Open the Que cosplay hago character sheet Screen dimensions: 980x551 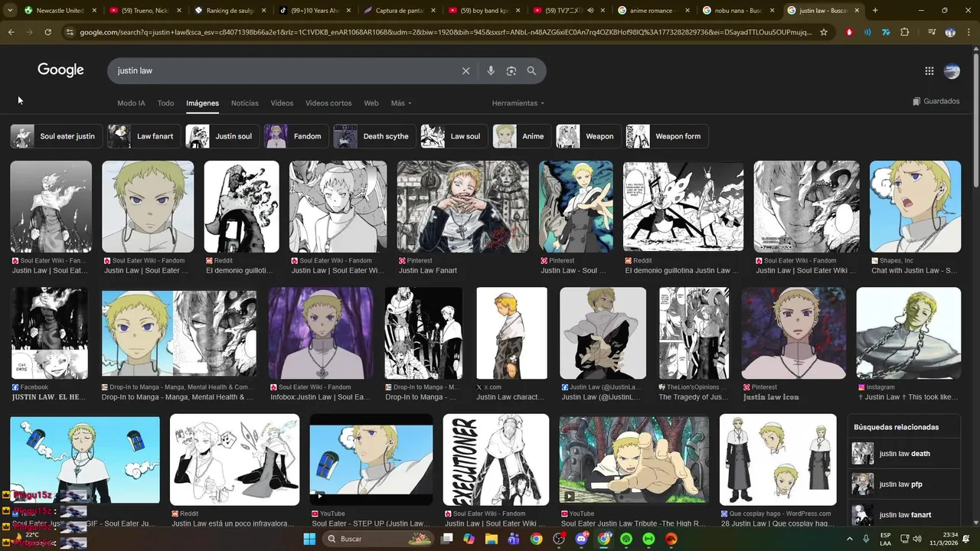pyautogui.click(x=778, y=460)
